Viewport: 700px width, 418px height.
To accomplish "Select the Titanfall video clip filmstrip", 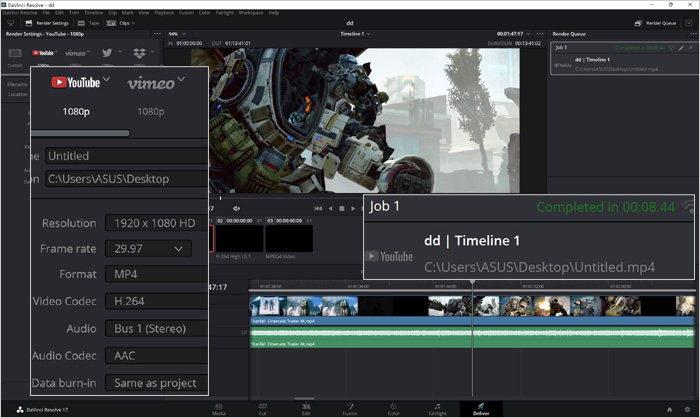I will coord(472,306).
